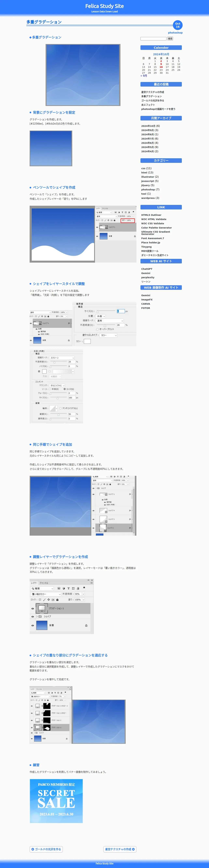209x868 pixels.
Task: Hide シェイプ group via eye in 30% opacity layers panel
Action: 33,616
